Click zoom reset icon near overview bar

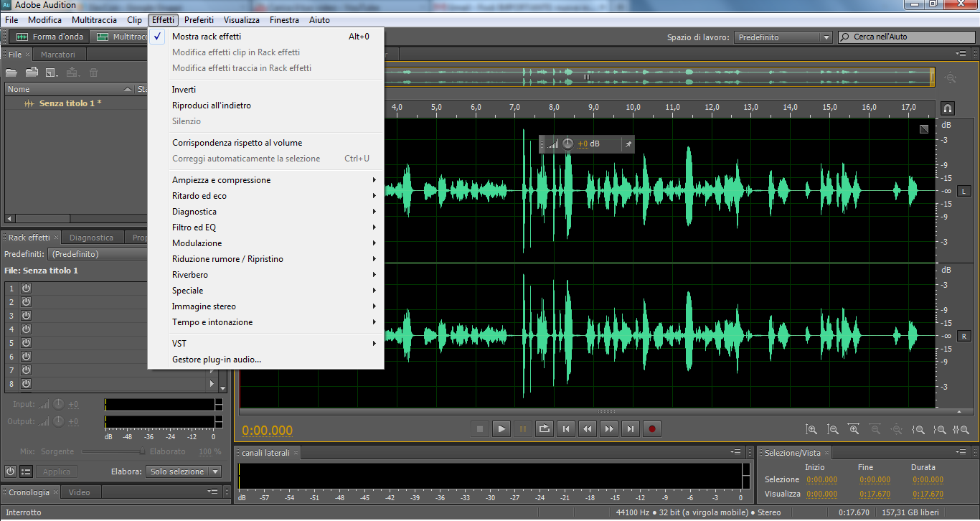(950, 78)
